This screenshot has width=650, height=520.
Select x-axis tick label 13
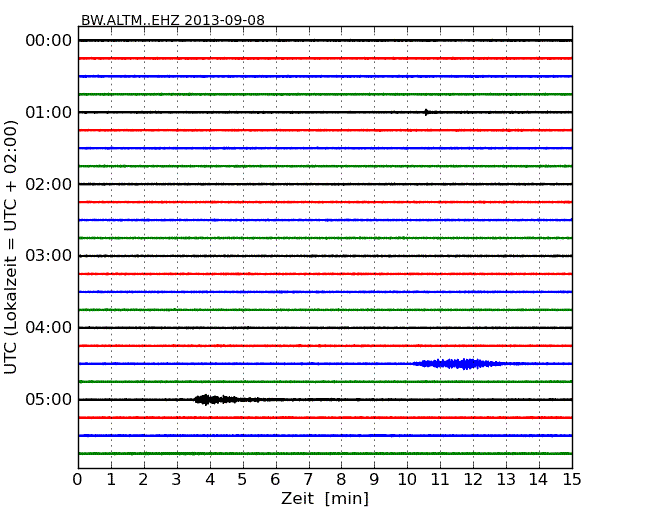(x=506, y=480)
